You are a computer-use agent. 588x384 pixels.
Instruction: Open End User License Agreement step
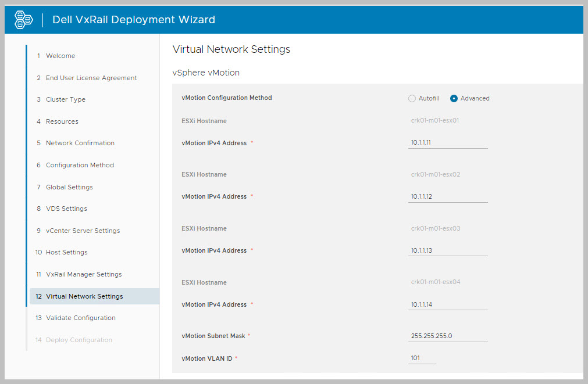point(91,78)
